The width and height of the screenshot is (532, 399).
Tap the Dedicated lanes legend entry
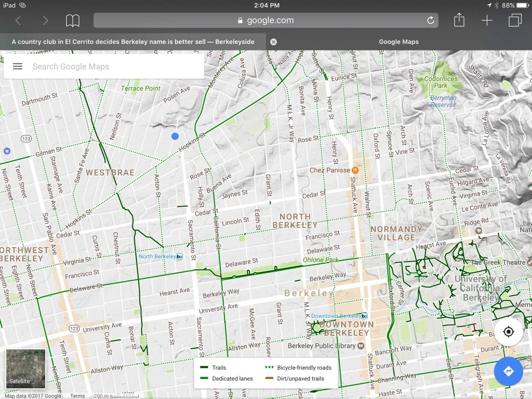click(x=226, y=378)
